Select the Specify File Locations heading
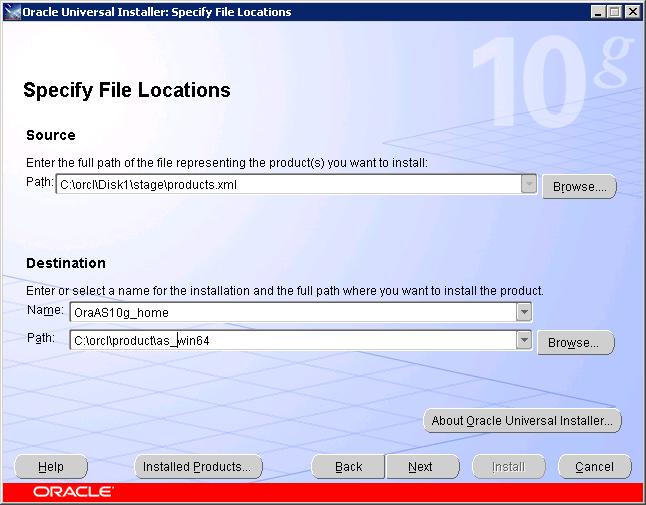The image size is (646, 505). pyautogui.click(x=126, y=90)
